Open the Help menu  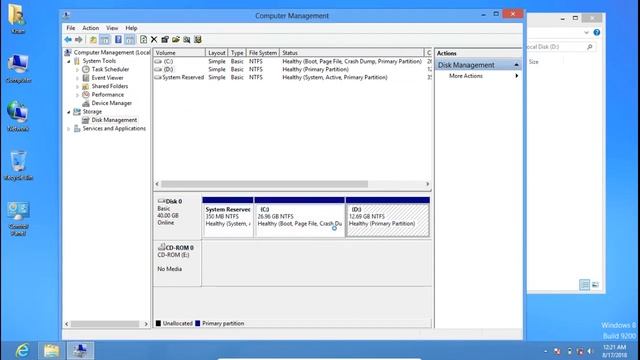click(131, 28)
